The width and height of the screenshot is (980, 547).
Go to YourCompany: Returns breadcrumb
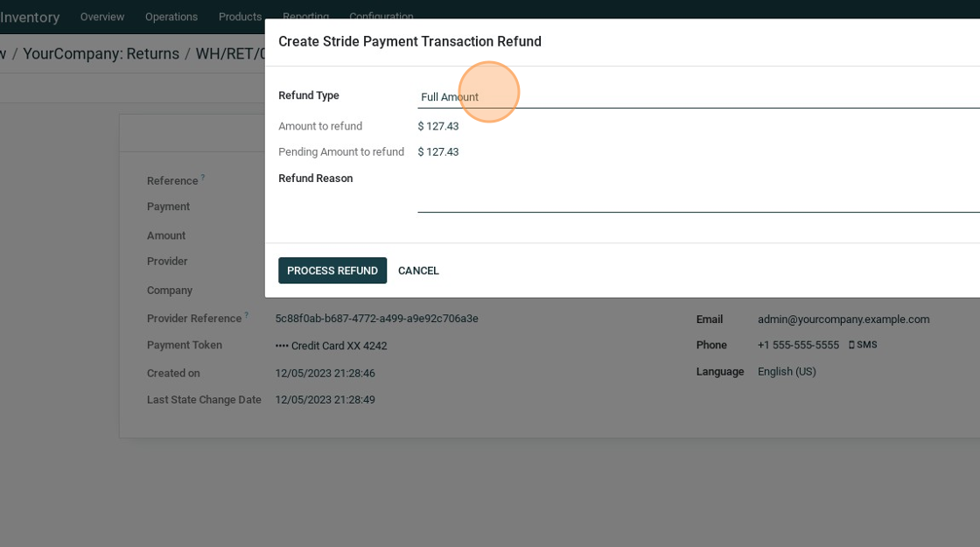(x=101, y=53)
